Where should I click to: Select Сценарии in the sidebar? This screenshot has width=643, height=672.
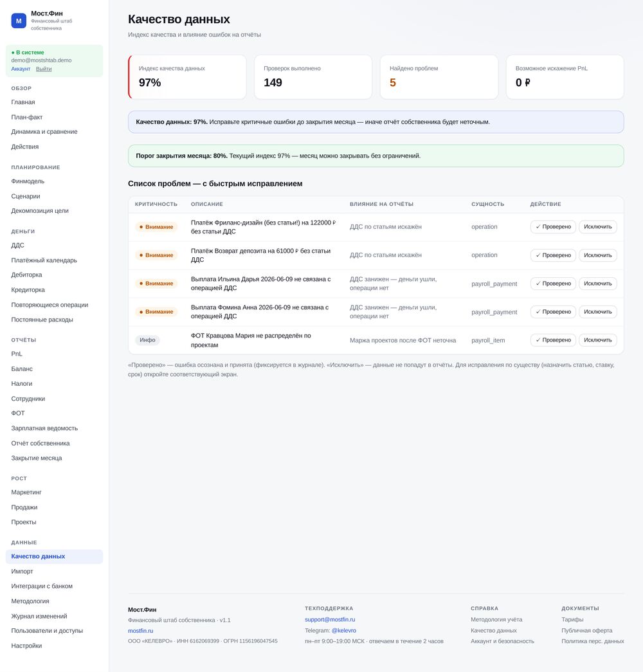click(x=26, y=196)
